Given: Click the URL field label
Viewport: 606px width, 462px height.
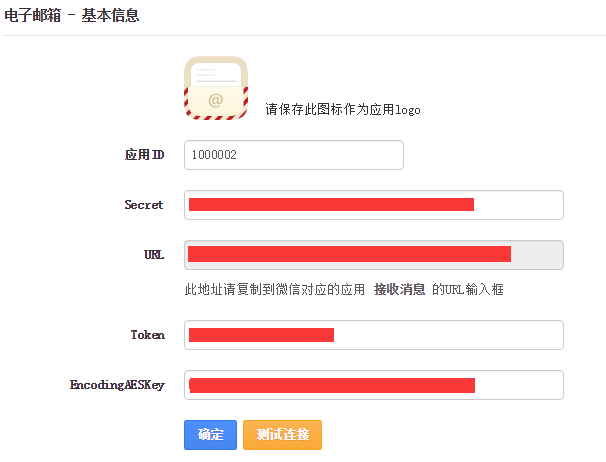Looking at the screenshot, I should click(154, 255).
